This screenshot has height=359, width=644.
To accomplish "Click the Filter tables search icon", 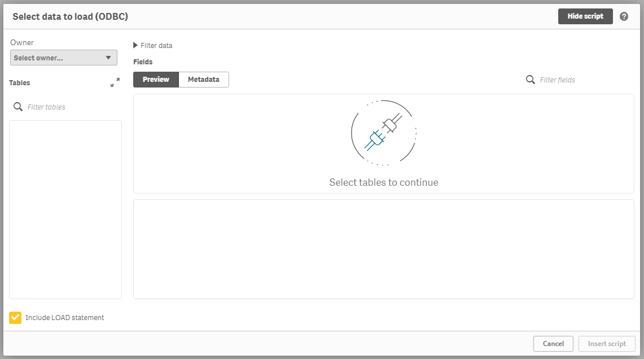I will point(17,106).
